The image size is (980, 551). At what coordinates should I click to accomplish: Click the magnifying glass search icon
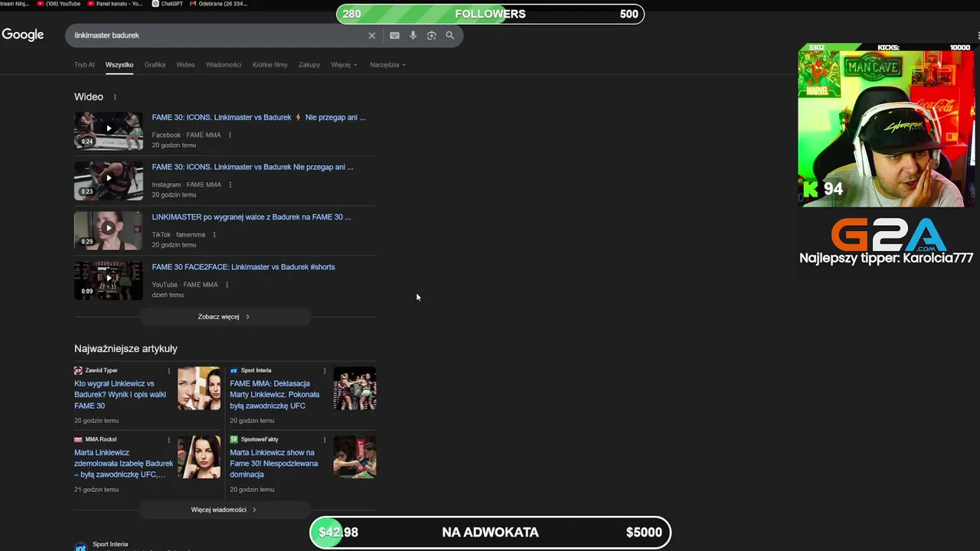450,35
